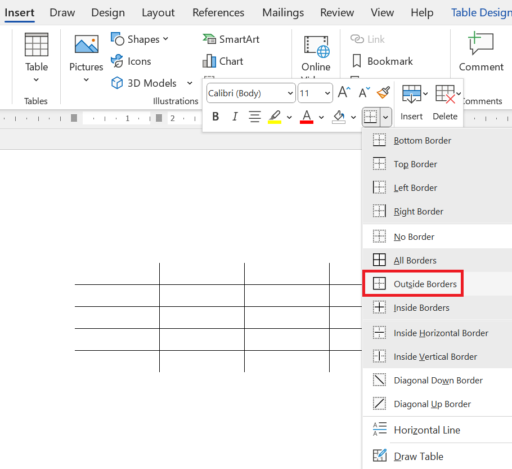The image size is (512, 469).
Task: Click the Italic icon in mini toolbar
Action: (x=235, y=117)
